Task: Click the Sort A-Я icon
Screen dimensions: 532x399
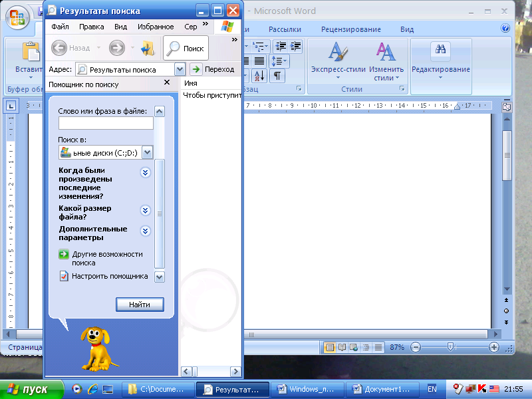Action: pos(259,76)
